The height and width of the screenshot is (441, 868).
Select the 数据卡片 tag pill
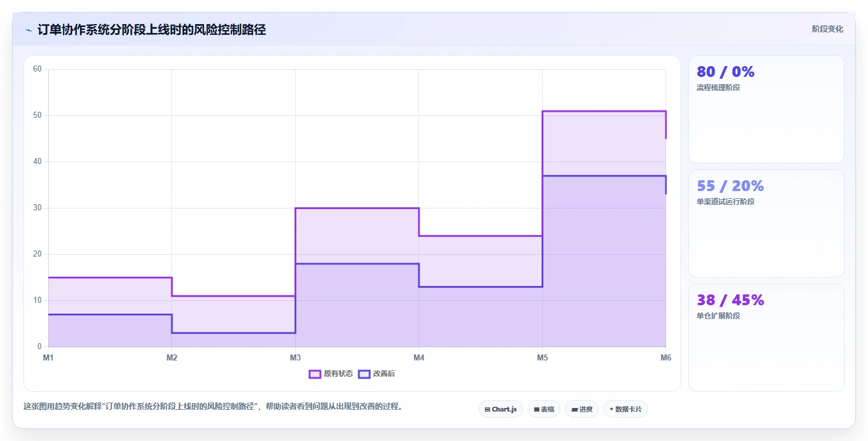click(626, 409)
